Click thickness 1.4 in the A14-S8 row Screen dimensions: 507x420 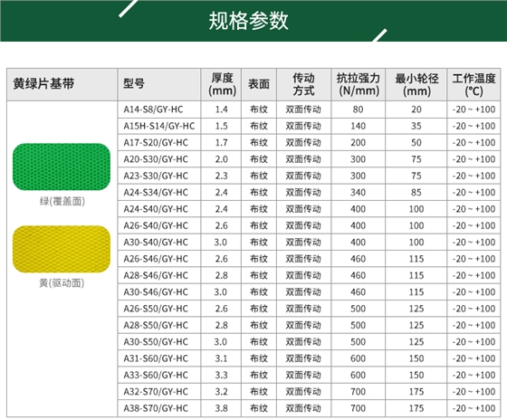[222, 110]
